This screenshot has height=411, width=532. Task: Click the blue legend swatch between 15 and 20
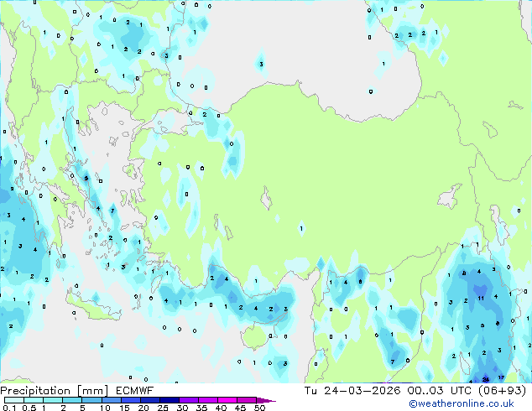130,400
